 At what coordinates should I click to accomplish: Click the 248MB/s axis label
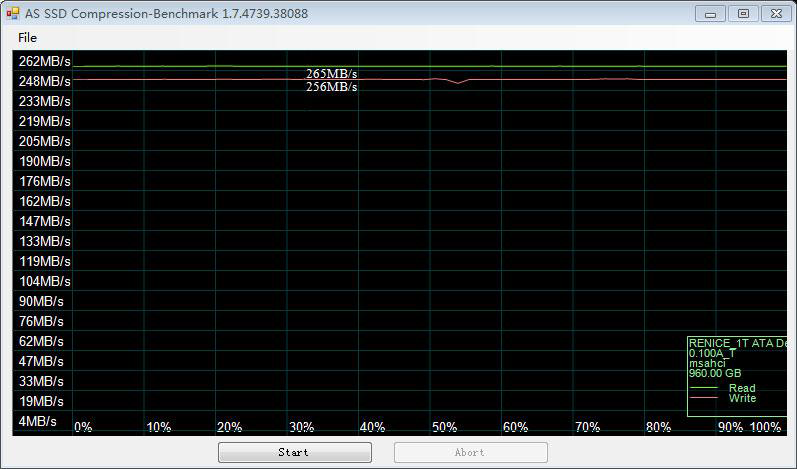(x=45, y=81)
